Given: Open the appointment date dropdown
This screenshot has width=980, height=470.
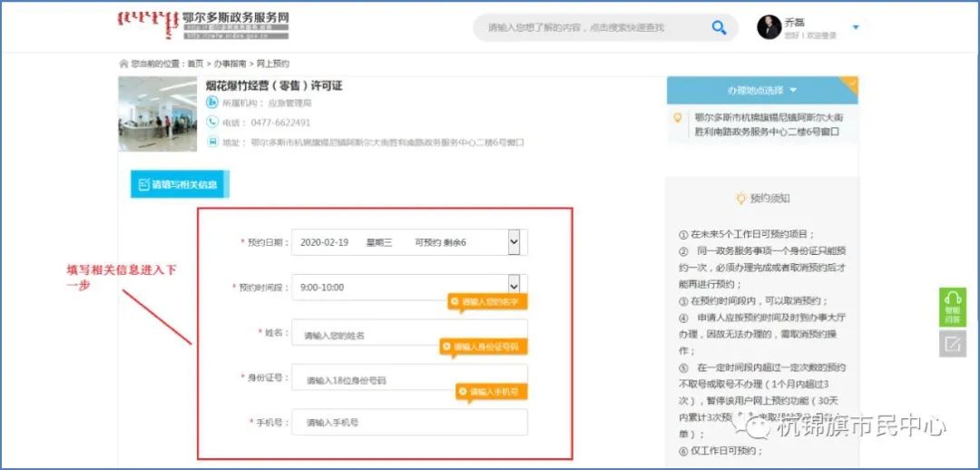Looking at the screenshot, I should click(514, 242).
